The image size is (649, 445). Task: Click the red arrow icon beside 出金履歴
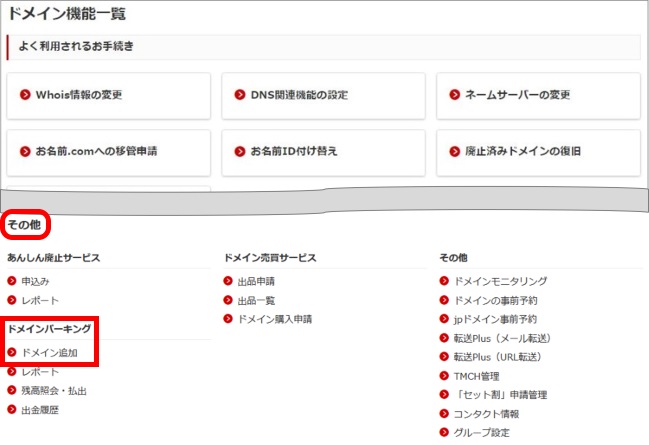point(12,409)
